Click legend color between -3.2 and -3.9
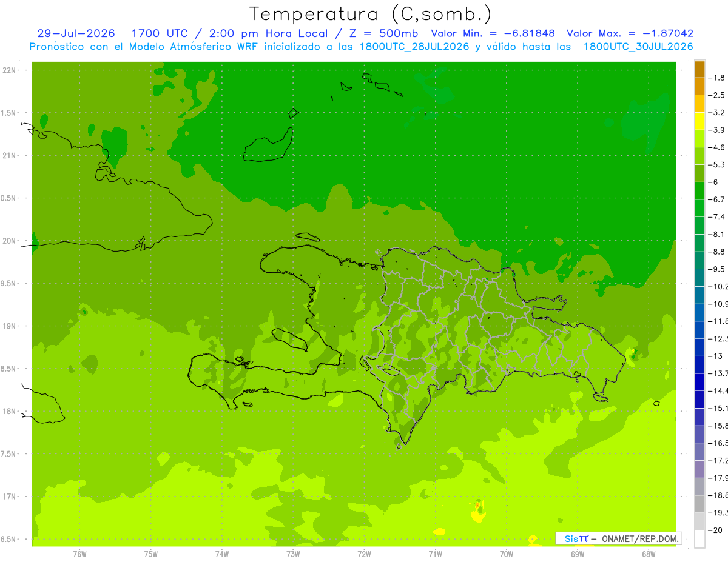The height and width of the screenshot is (562, 728). click(699, 121)
